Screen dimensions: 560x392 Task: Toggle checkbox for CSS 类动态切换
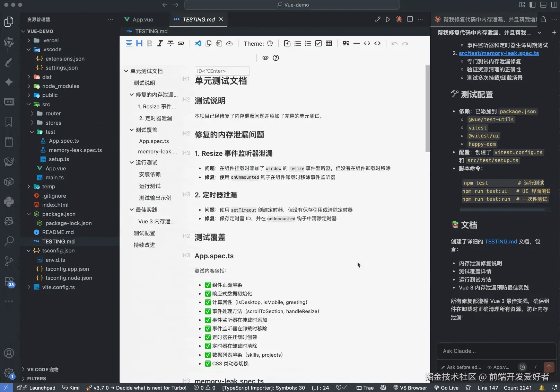coord(208,364)
